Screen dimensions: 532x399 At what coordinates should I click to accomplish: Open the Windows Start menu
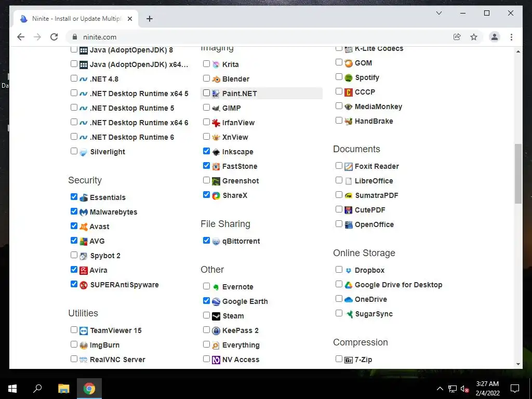pyautogui.click(x=12, y=389)
